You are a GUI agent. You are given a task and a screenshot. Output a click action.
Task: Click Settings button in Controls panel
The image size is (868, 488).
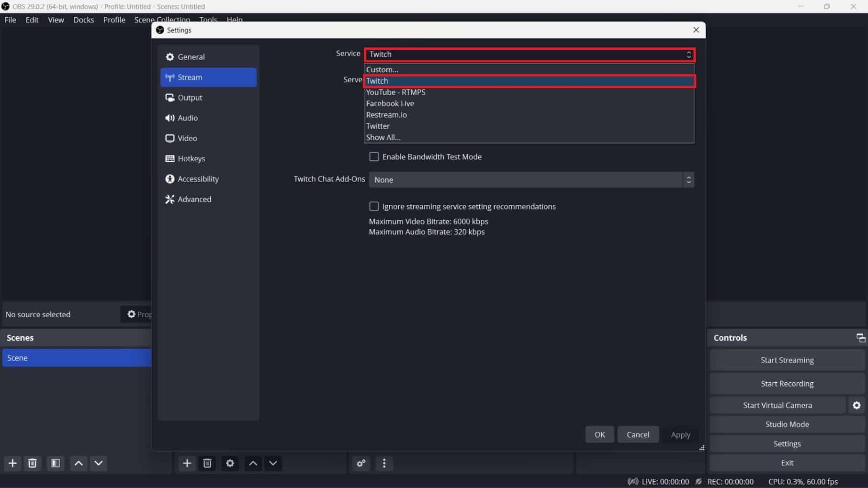(787, 444)
